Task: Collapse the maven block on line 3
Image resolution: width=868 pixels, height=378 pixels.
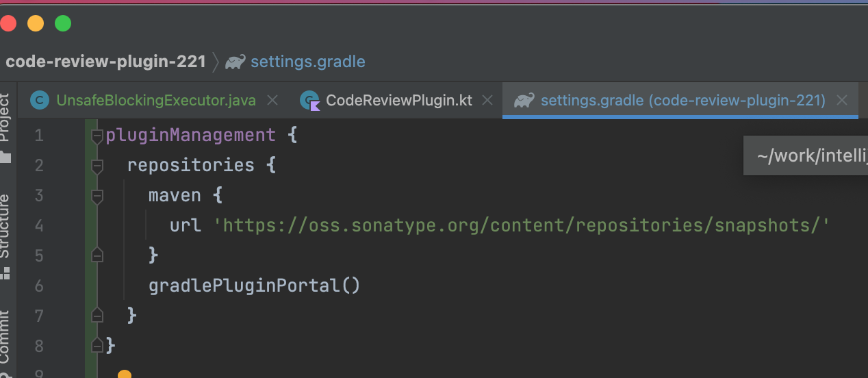Action: coord(97,196)
